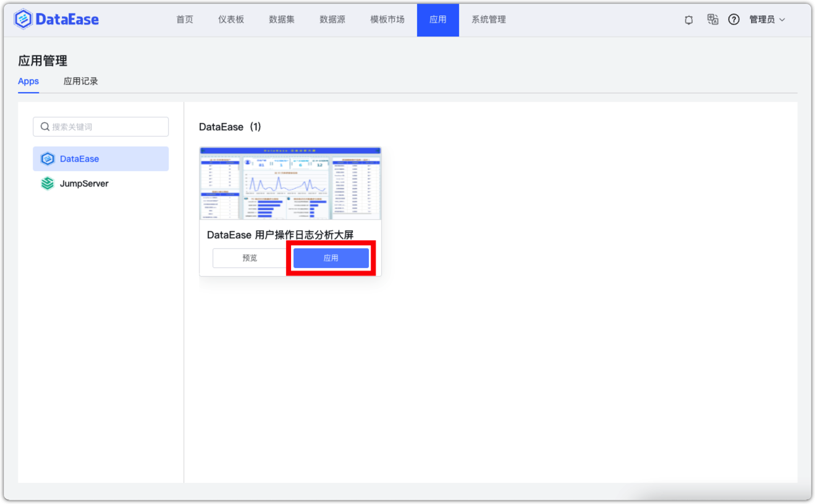Image resolution: width=815 pixels, height=504 pixels.
Task: Click the DataEase (1) section heading
Action: pos(230,127)
